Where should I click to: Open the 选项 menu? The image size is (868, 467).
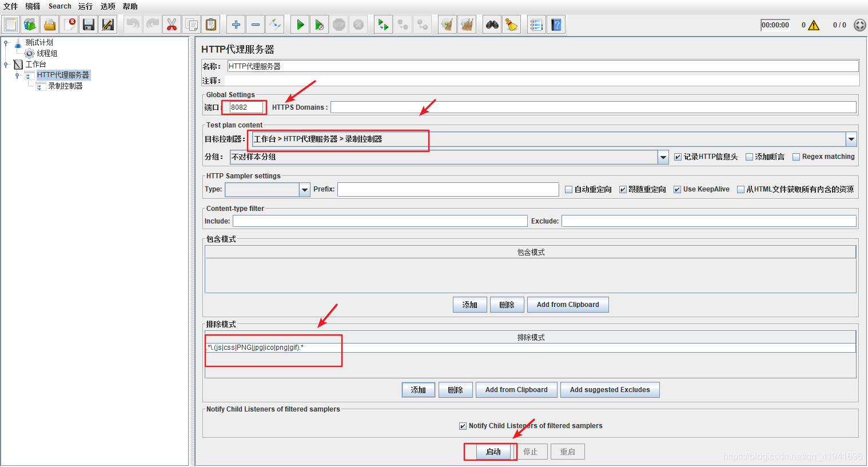coord(107,6)
